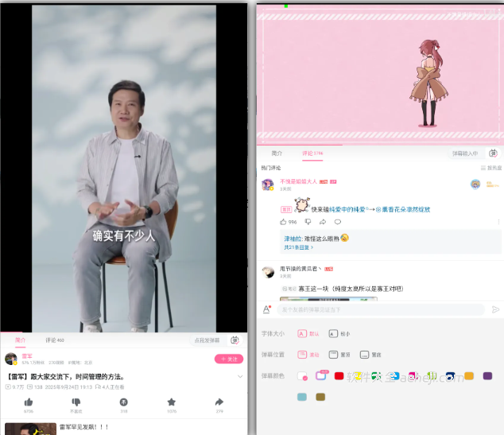Viewport: 504px width, 435px height.
Task: Give coins using the coin icon
Action: tap(124, 402)
